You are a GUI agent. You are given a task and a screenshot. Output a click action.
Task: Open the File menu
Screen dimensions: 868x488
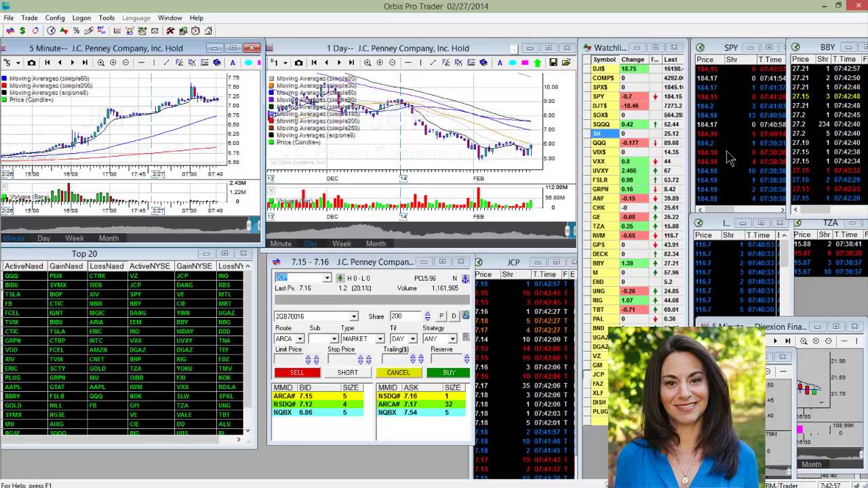[x=8, y=18]
